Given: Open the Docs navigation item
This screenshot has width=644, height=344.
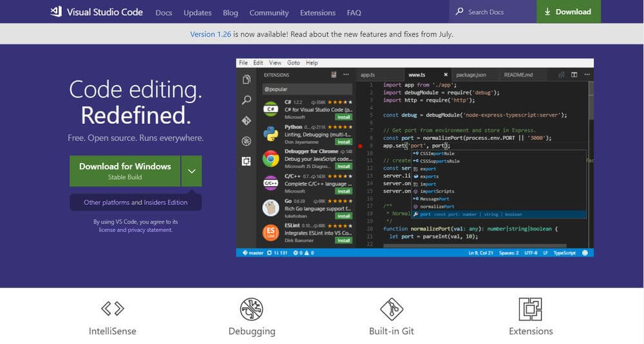Looking at the screenshot, I should tap(164, 13).
